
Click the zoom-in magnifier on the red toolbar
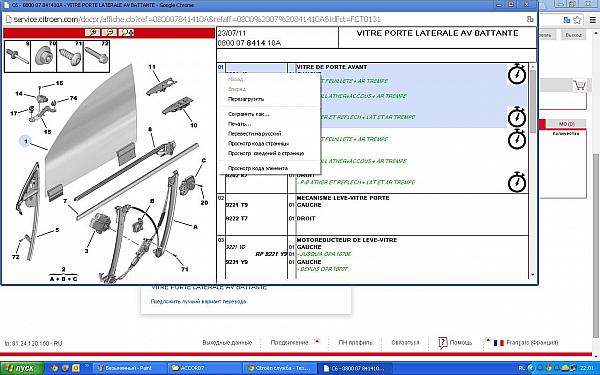92,33
